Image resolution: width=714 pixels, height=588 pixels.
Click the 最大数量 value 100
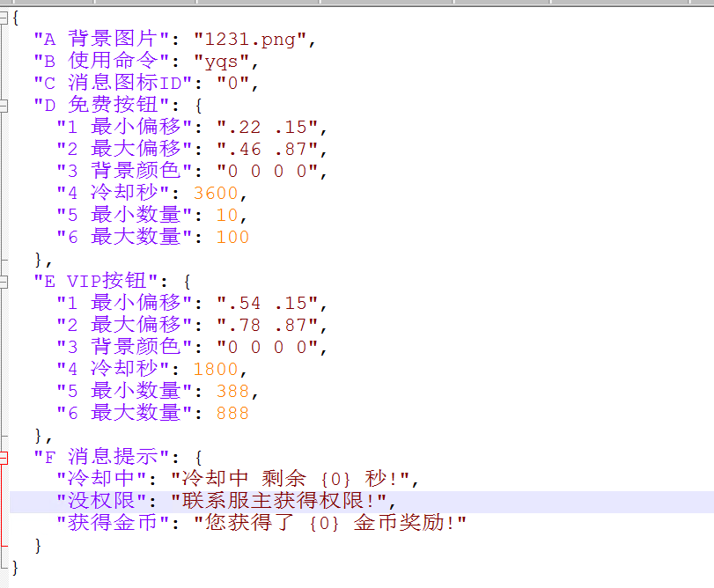(232, 237)
